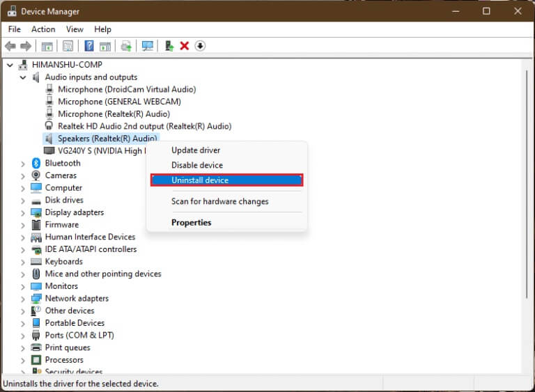The width and height of the screenshot is (535, 392).
Task: Expand the Bluetooth node chevron
Action: pos(23,164)
